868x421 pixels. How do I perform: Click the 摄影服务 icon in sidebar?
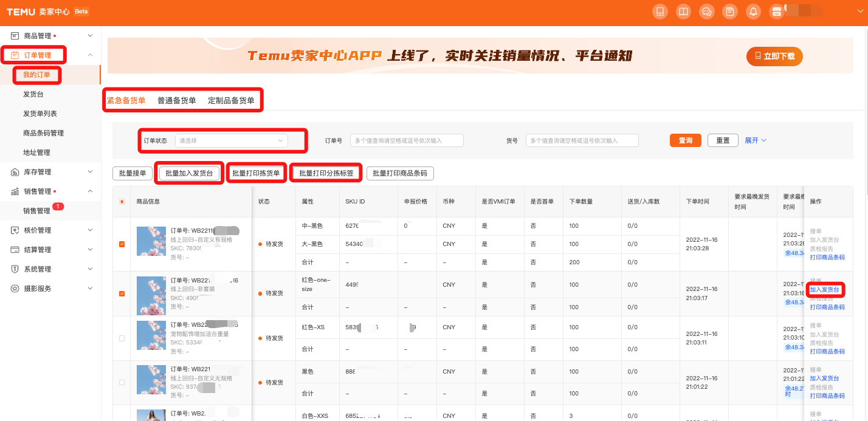click(x=15, y=289)
